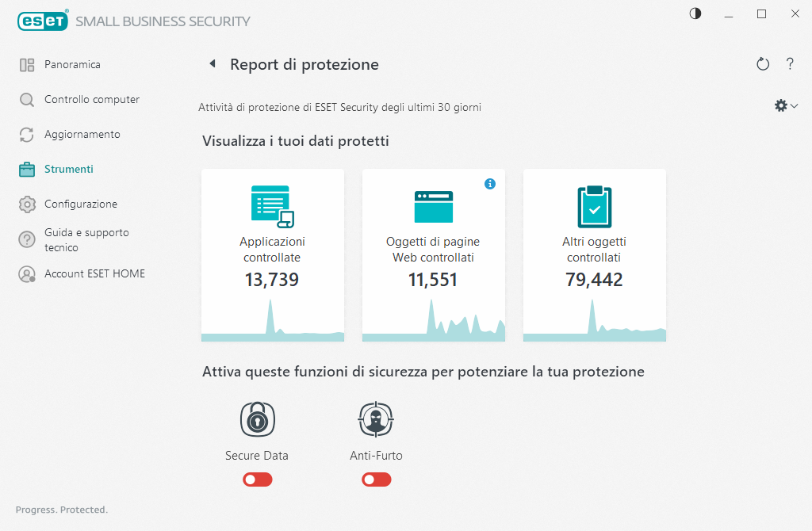Click info icon on web objects card
812x531 pixels.
click(x=490, y=184)
